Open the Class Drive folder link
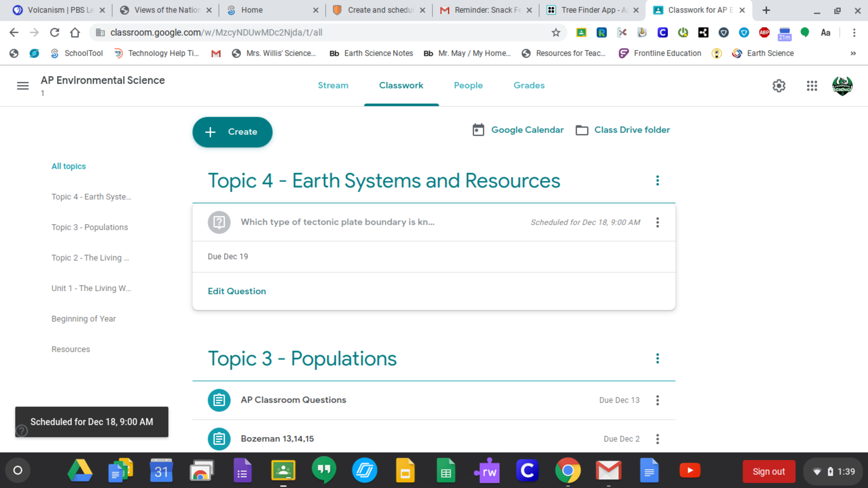 coord(632,130)
